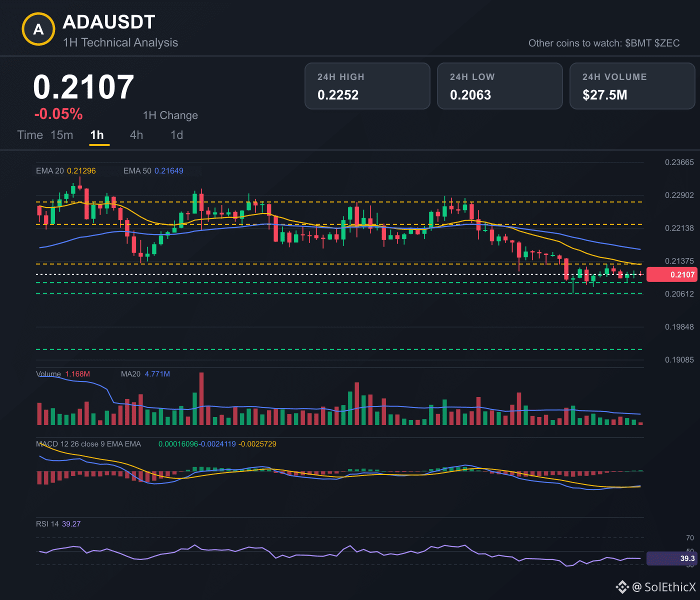Click the Binance logo icon near SolEthicX
The height and width of the screenshot is (600, 700).
(x=622, y=587)
